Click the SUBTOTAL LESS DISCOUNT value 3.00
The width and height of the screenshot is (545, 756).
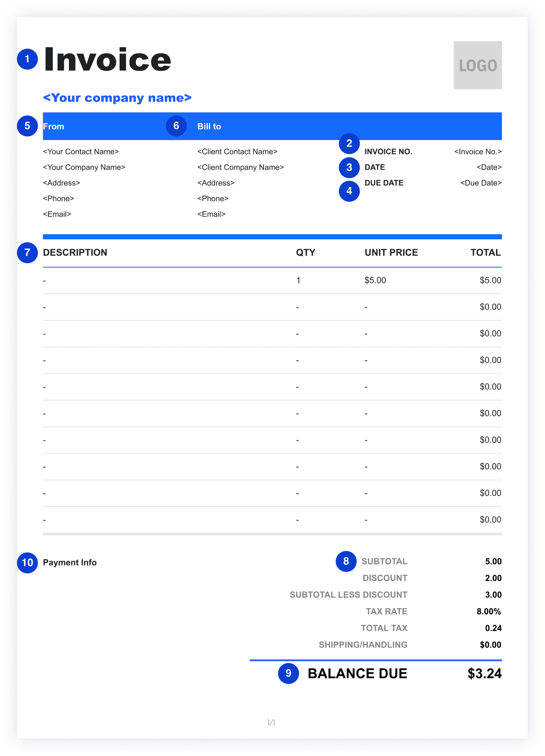tap(493, 595)
